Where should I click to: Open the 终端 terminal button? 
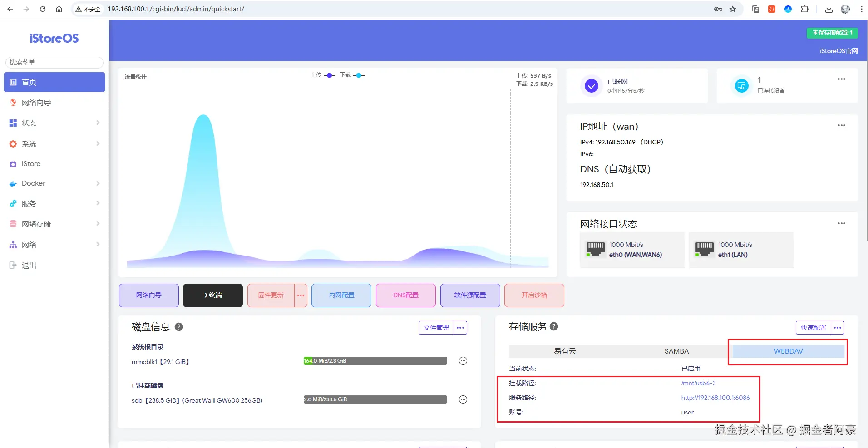pos(213,295)
